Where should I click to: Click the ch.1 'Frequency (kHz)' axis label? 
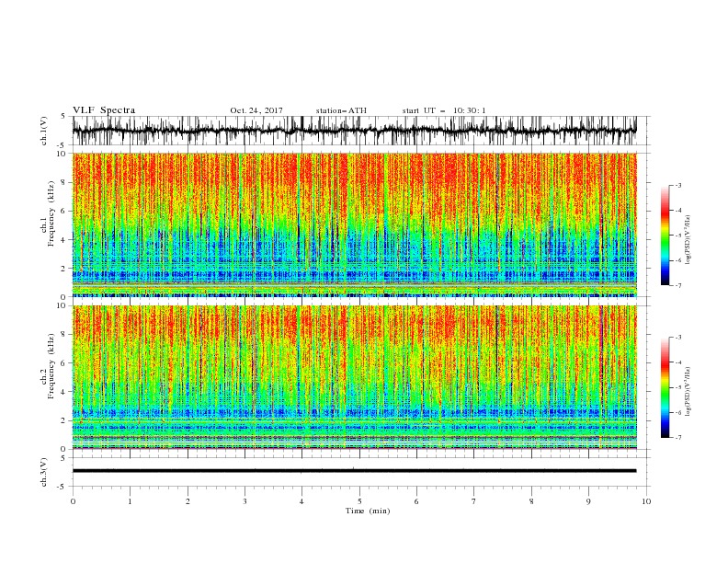[x=51, y=214]
